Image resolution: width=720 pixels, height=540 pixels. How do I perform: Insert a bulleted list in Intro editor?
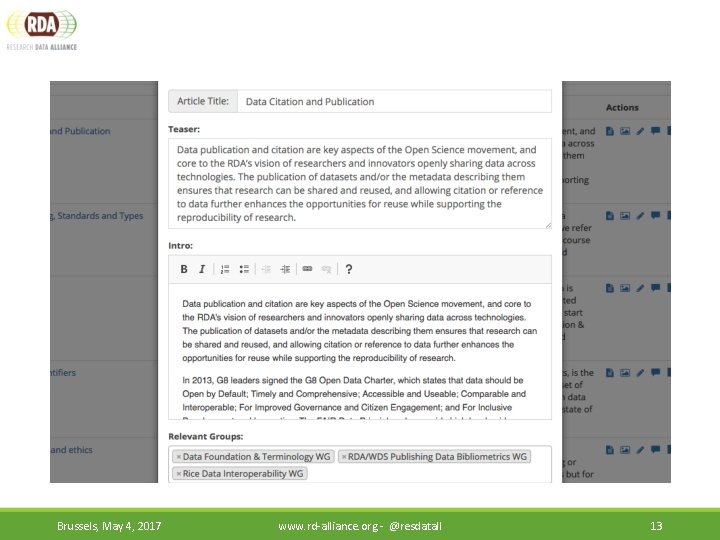(244, 269)
